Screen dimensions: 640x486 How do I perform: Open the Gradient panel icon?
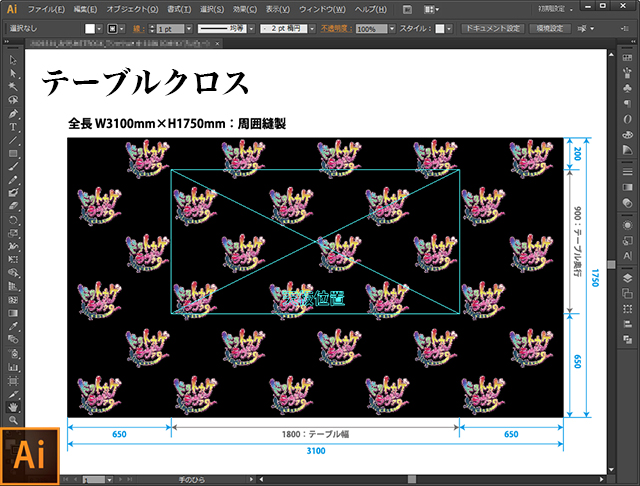point(627,187)
